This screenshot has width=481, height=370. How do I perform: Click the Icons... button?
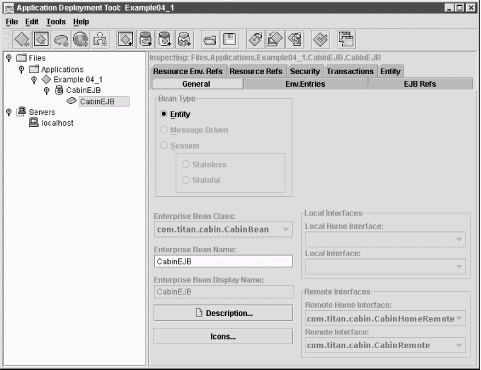223,336
